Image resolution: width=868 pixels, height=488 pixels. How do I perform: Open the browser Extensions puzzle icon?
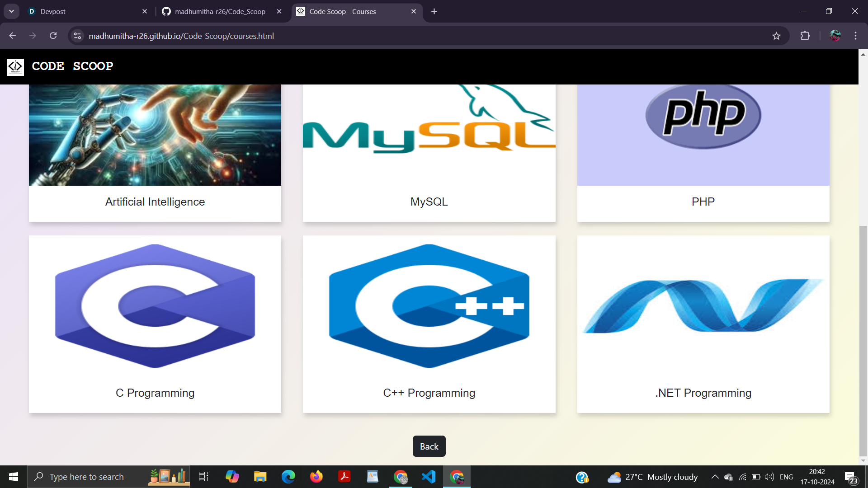[x=805, y=36]
